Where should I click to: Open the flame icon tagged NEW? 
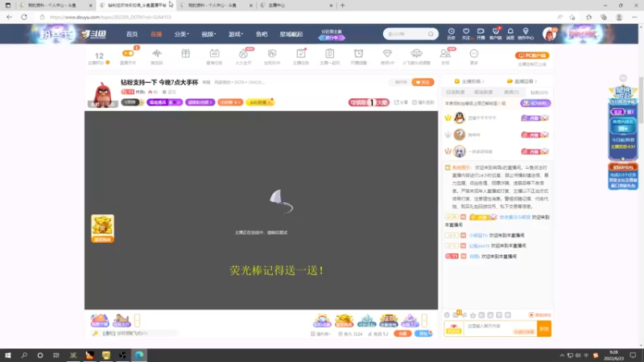[x=244, y=53]
